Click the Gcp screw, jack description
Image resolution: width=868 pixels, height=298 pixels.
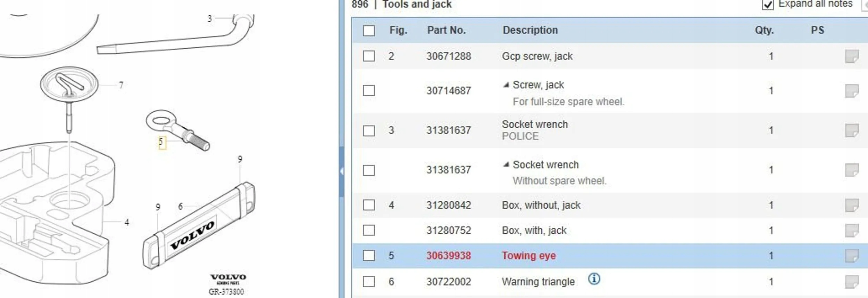(x=537, y=56)
